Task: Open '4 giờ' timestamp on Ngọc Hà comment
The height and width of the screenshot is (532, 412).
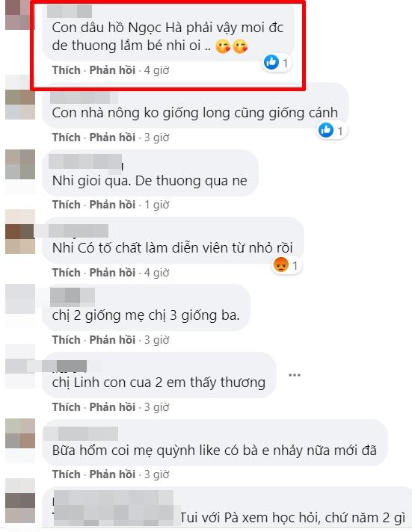Action: (x=156, y=70)
